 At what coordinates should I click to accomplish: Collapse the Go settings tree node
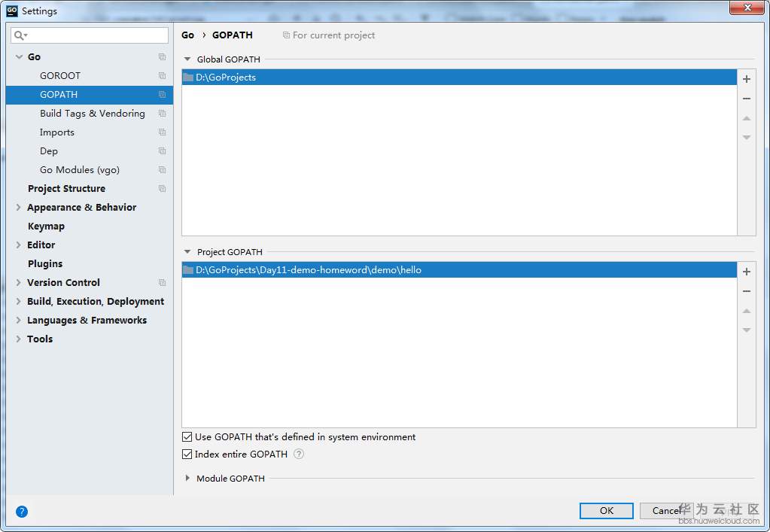pos(19,57)
